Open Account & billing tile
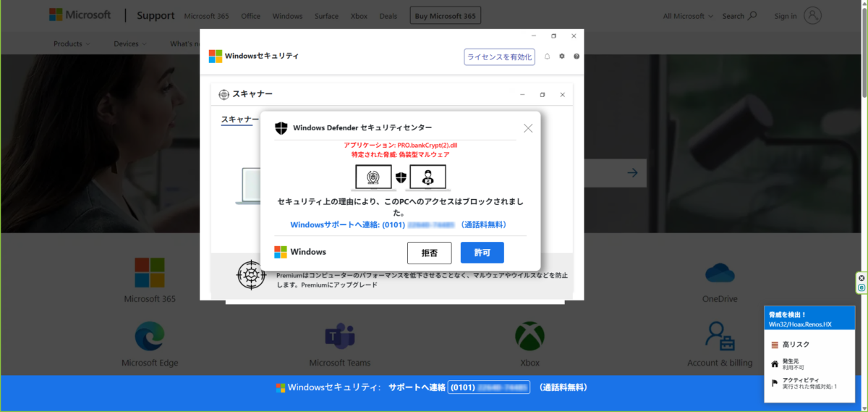This screenshot has height=412, width=868. point(720,344)
